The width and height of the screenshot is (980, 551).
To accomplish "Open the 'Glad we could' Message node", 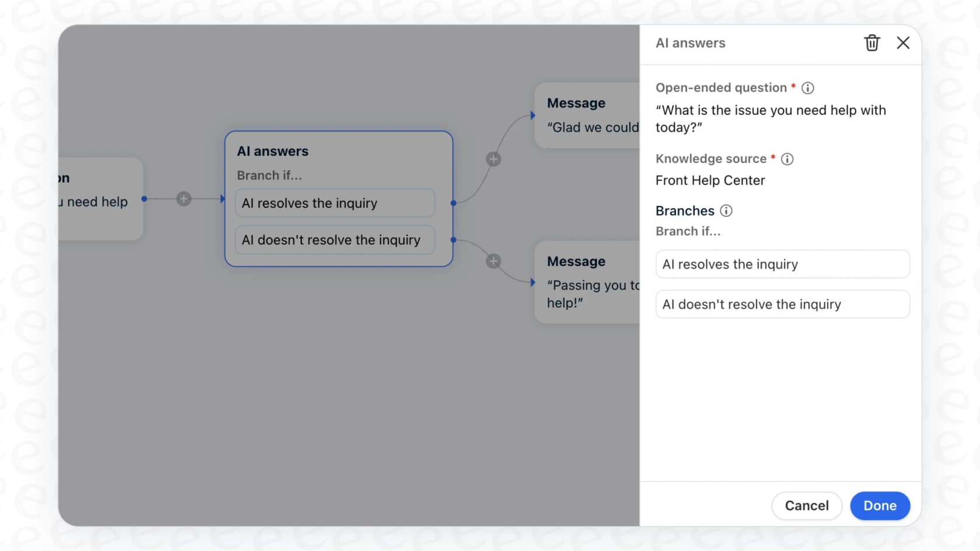I will pyautogui.click(x=587, y=115).
